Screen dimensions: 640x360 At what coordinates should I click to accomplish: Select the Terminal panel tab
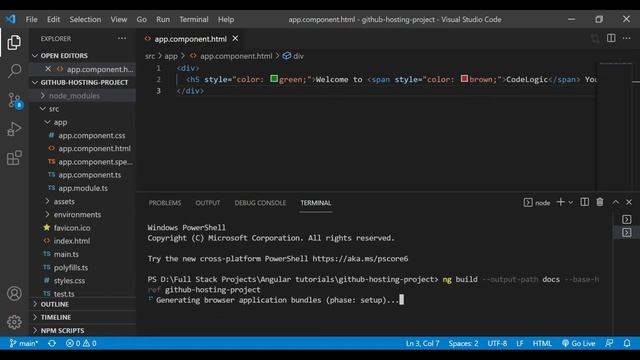(x=316, y=203)
